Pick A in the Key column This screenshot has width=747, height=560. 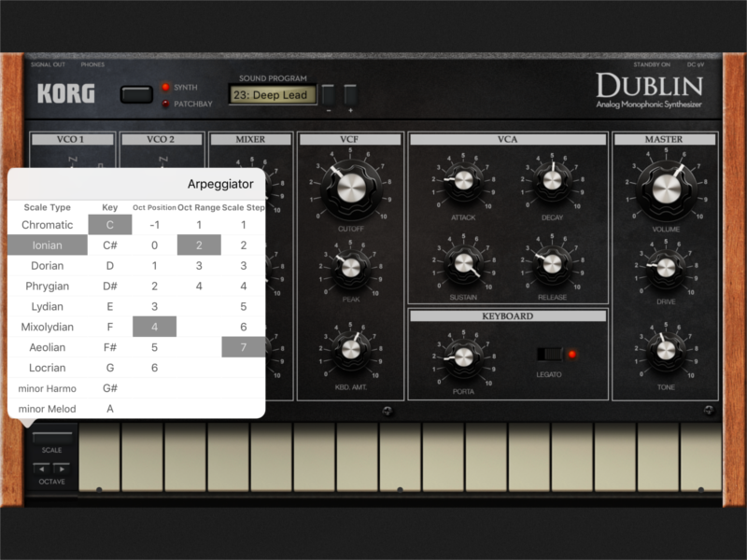[110, 409]
